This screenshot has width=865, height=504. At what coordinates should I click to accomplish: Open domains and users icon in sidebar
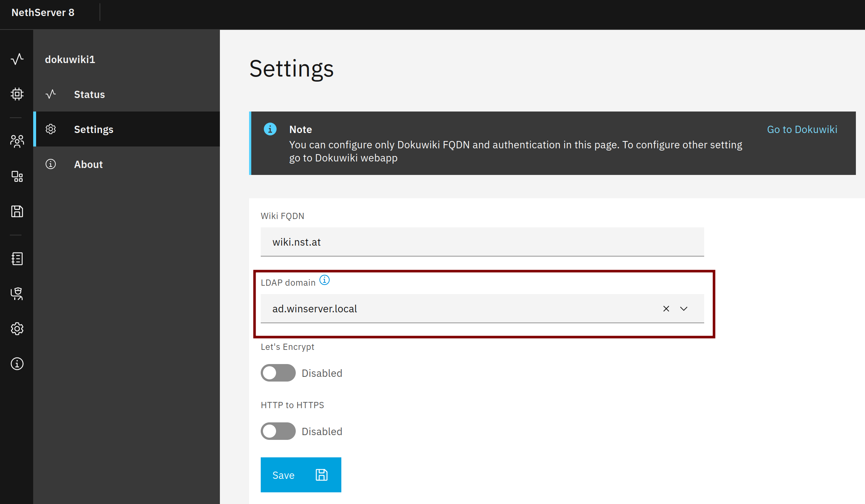(x=17, y=141)
